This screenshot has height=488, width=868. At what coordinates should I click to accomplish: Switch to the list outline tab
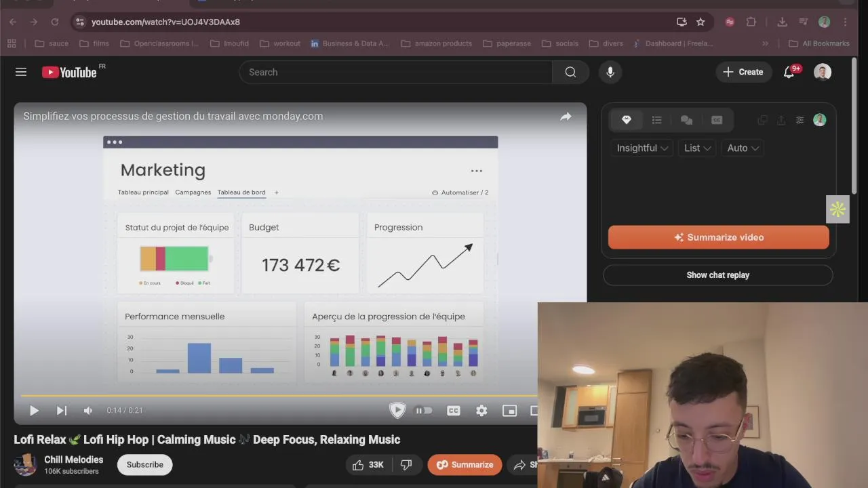tap(656, 120)
